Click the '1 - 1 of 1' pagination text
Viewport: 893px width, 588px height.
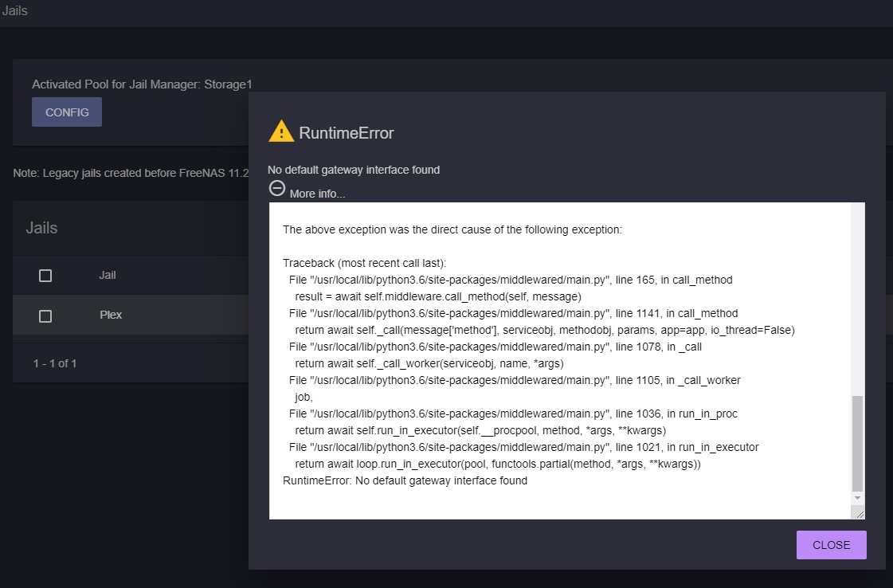55,363
